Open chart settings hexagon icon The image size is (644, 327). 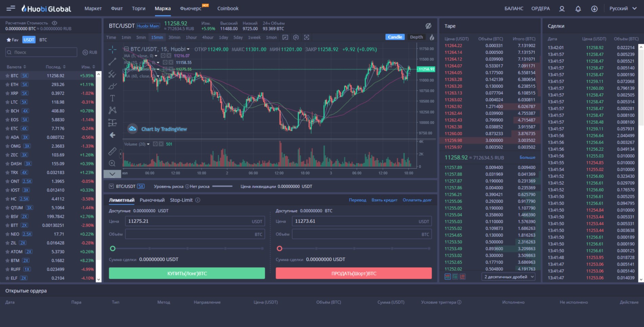tap(296, 37)
